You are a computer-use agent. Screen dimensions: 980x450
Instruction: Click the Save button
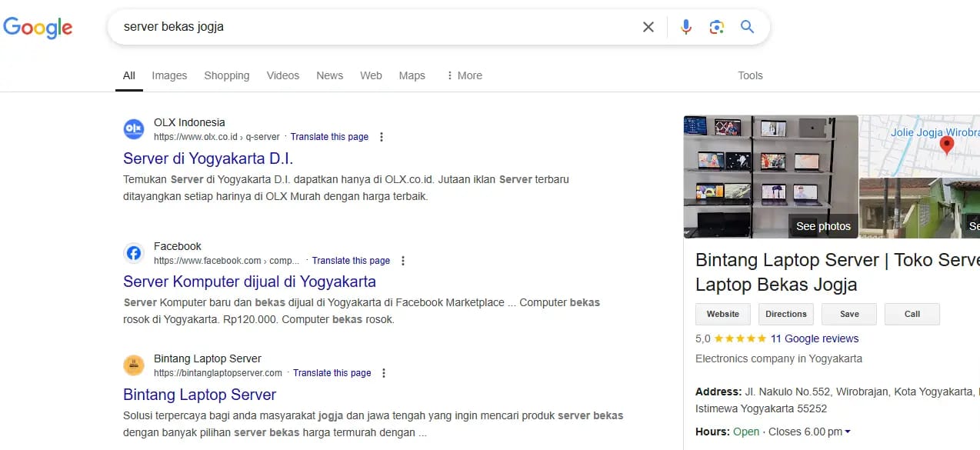[x=849, y=314]
